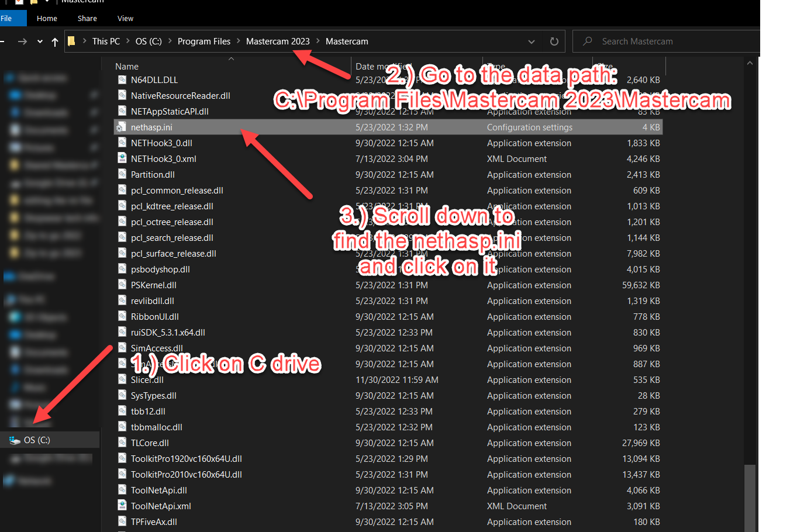
Task: Click the OS (C:) drive icon
Action: [x=15, y=440]
